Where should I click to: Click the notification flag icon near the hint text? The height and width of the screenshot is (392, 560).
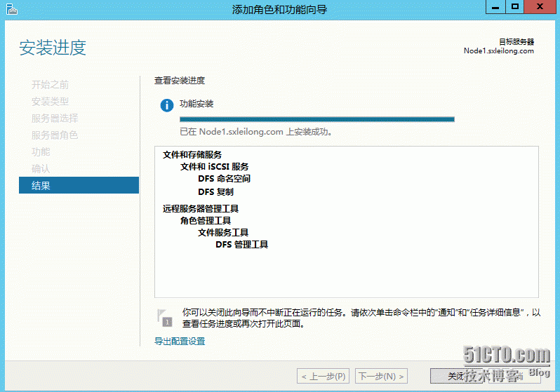pos(165,318)
